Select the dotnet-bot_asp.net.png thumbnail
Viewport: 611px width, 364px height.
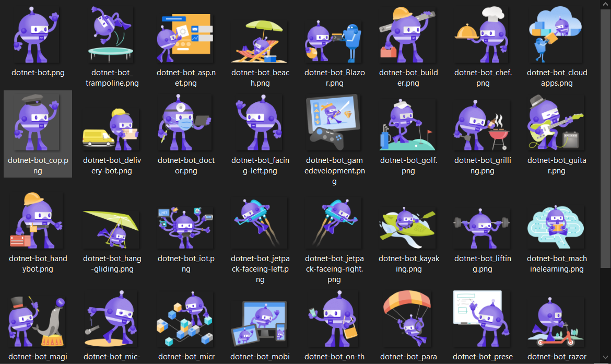(185, 38)
